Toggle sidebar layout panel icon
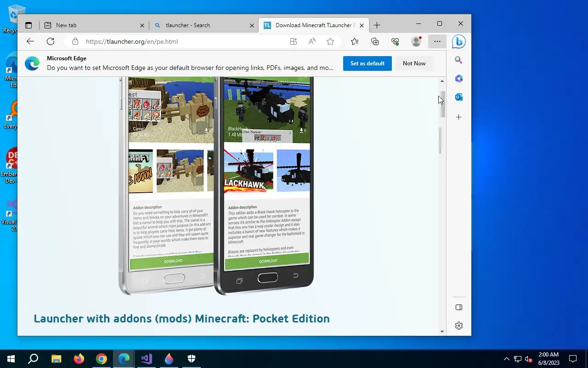 458,307
